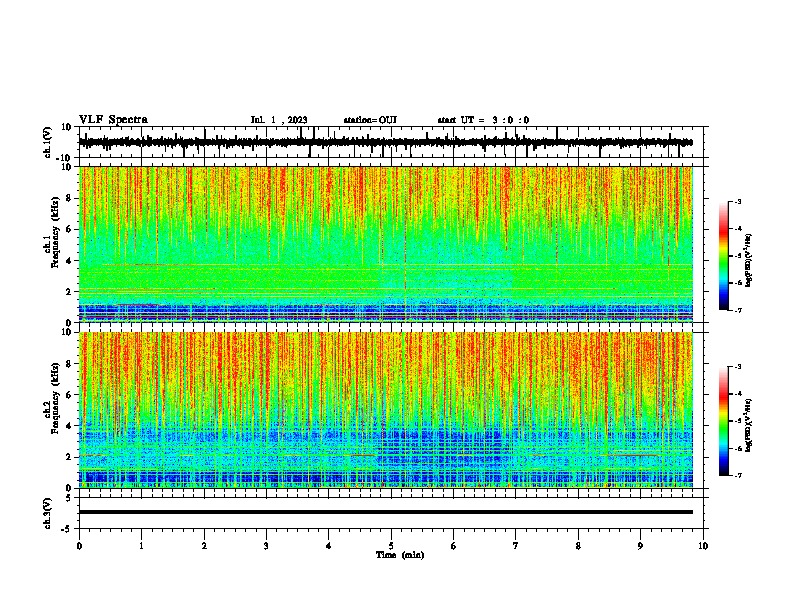Viewport: 792px width, 612px height.
Task: Click inside the ch.1 spectrogram panel
Action: point(385,244)
